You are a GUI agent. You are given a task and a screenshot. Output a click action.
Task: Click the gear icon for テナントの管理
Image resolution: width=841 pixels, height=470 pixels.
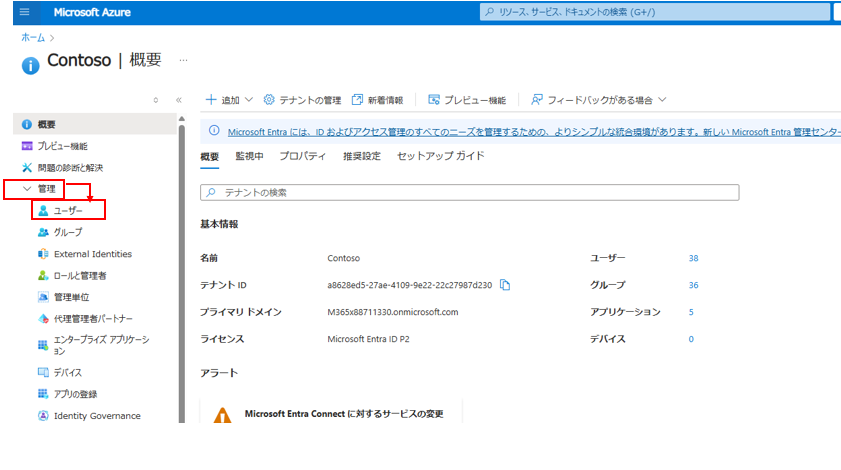pos(269,100)
